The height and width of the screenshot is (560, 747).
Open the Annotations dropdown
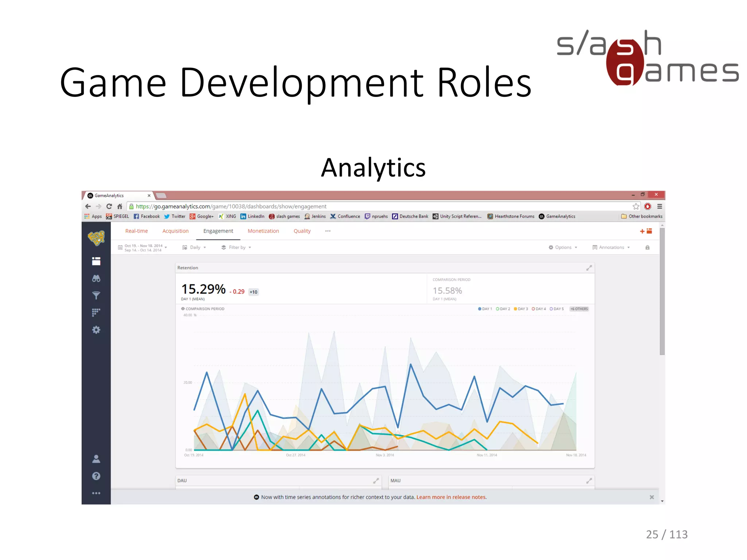611,248
